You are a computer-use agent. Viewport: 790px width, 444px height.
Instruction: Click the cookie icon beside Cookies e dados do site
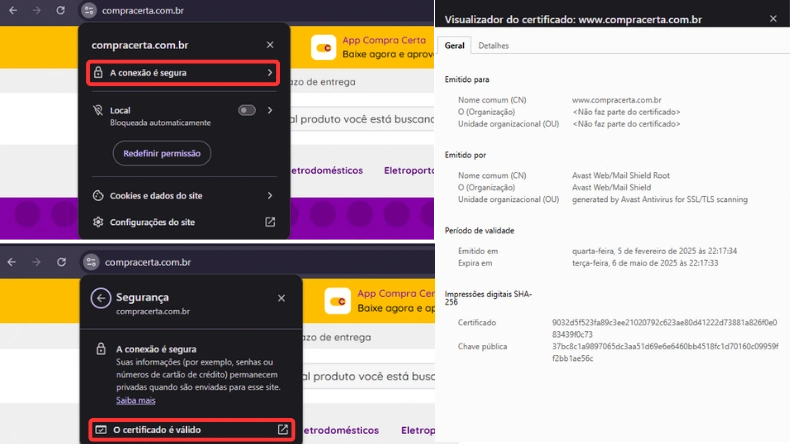click(x=98, y=196)
